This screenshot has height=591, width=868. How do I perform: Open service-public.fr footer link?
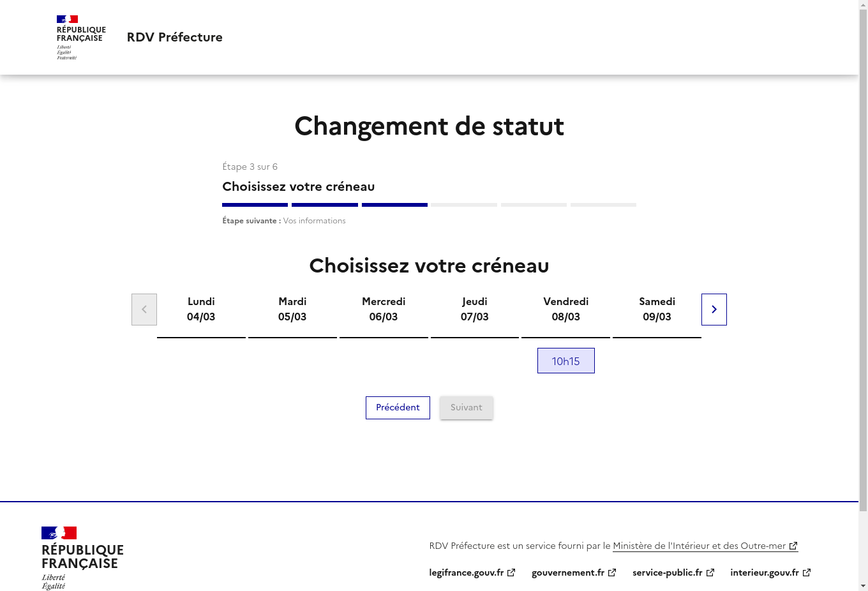[x=673, y=572]
